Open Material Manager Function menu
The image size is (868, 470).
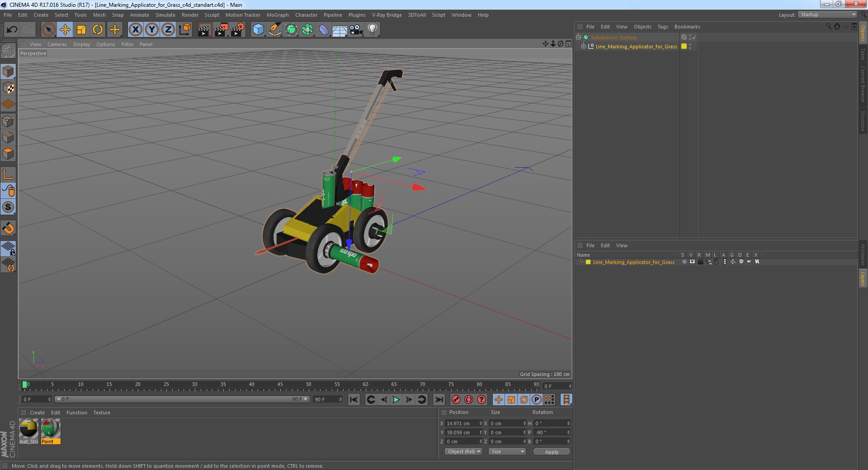(77, 413)
